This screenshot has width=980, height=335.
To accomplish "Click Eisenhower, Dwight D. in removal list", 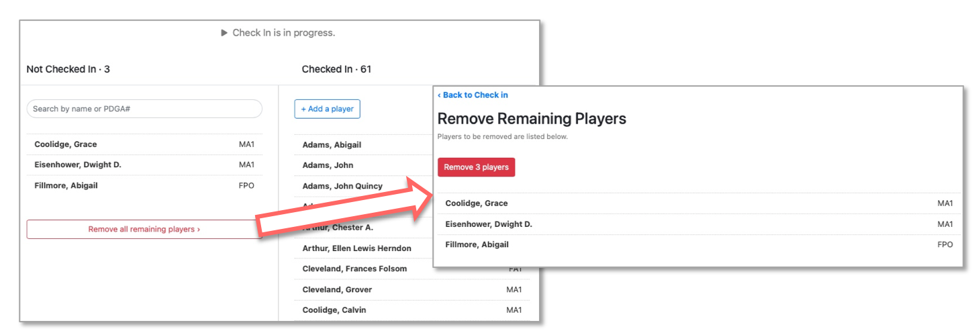I will click(699, 224).
